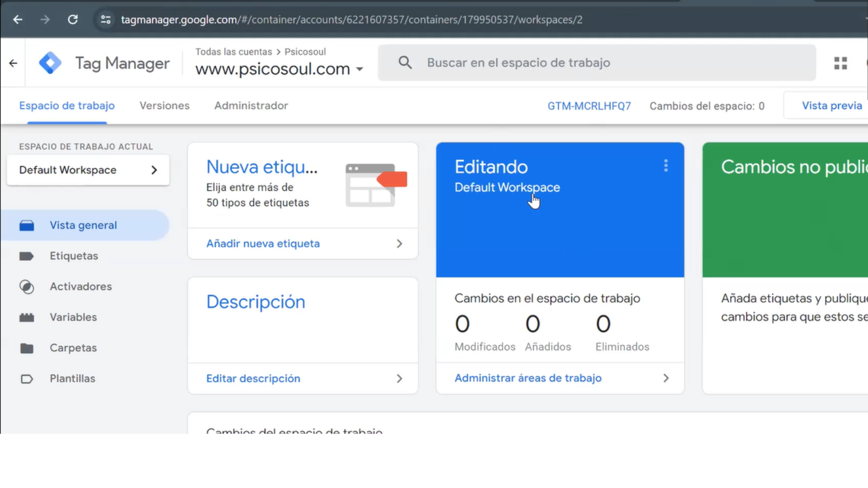Select Vista general in the sidebar
This screenshot has width=868, height=488.
[x=85, y=225]
